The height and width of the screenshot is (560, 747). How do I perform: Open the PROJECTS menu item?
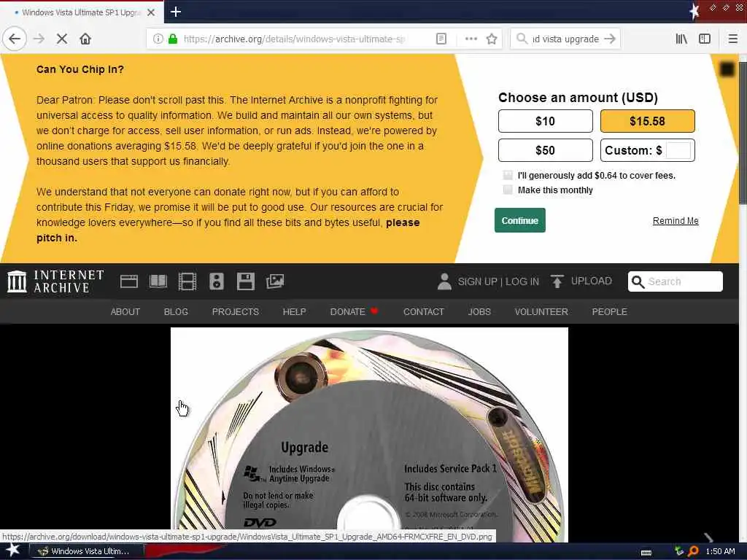(x=236, y=312)
